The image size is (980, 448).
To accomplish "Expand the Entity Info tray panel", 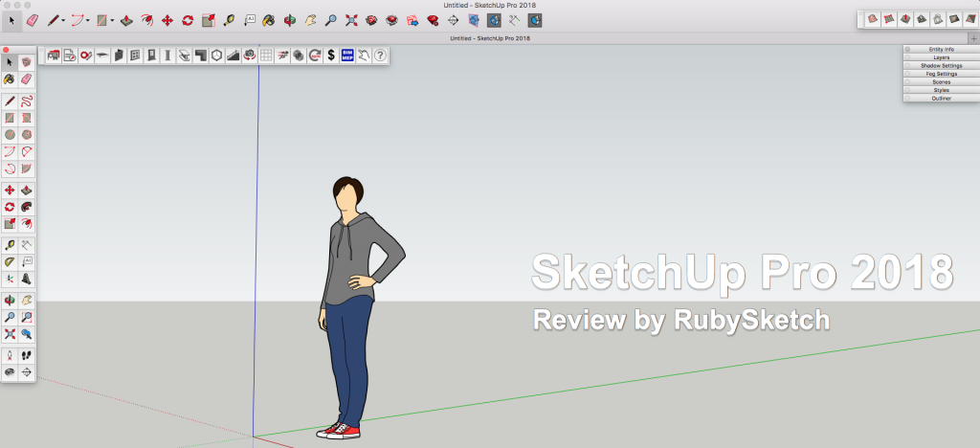I will 942,50.
